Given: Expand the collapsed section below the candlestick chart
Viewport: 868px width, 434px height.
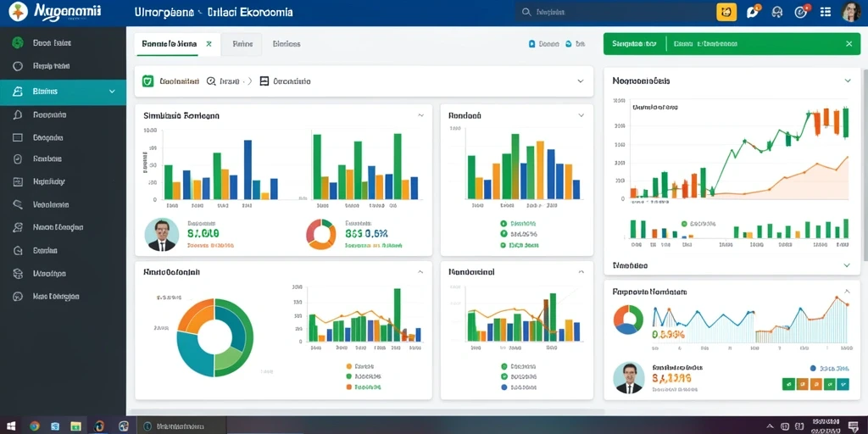Looking at the screenshot, I should coord(847,265).
